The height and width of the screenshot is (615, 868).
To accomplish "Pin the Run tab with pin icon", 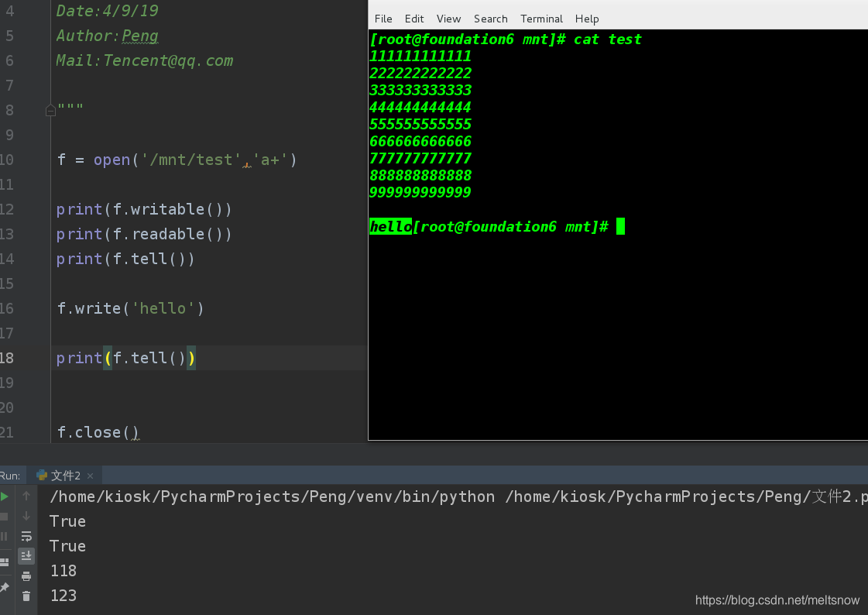I will tap(5, 587).
